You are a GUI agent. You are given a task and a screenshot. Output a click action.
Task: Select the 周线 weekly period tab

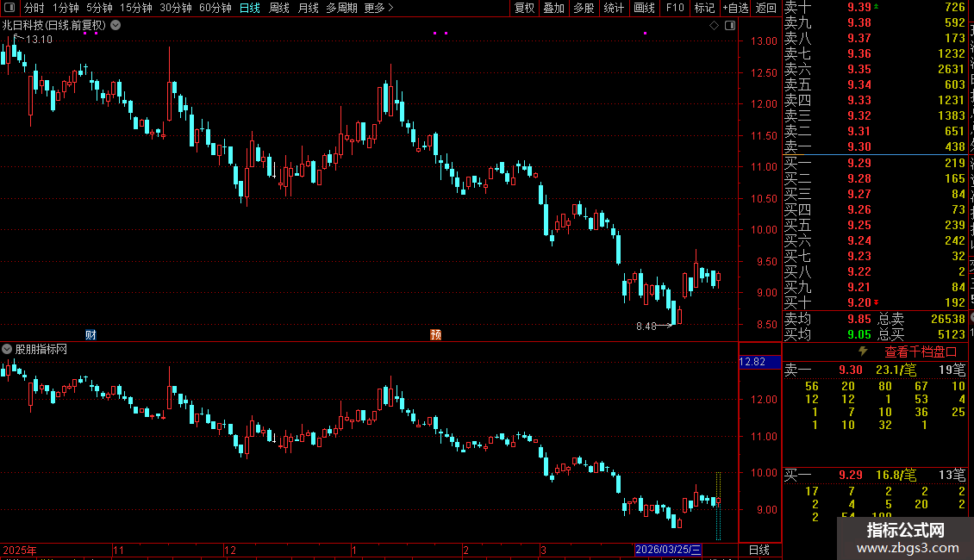point(279,8)
